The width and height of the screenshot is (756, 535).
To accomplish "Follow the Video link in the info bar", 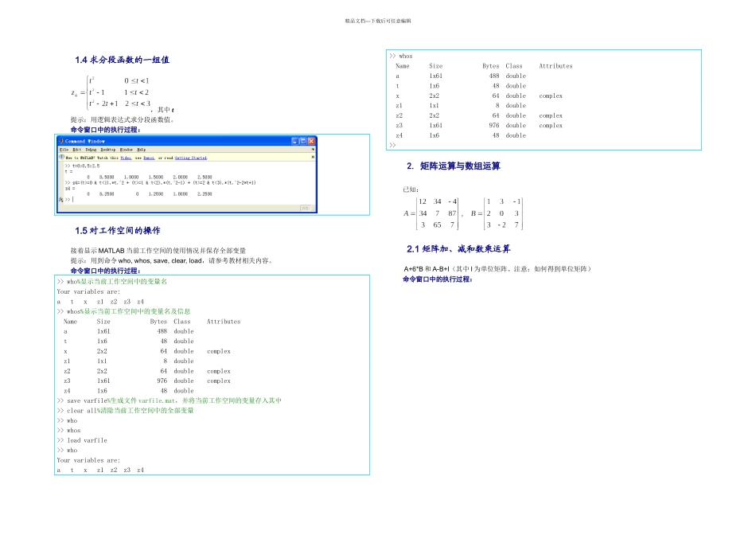I will click(126, 158).
